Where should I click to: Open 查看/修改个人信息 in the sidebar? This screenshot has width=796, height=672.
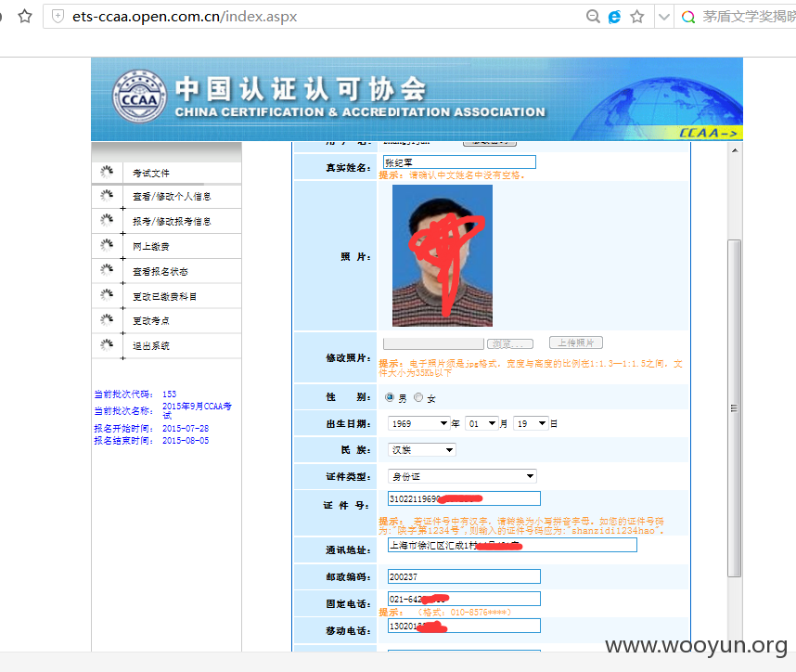coord(172,197)
